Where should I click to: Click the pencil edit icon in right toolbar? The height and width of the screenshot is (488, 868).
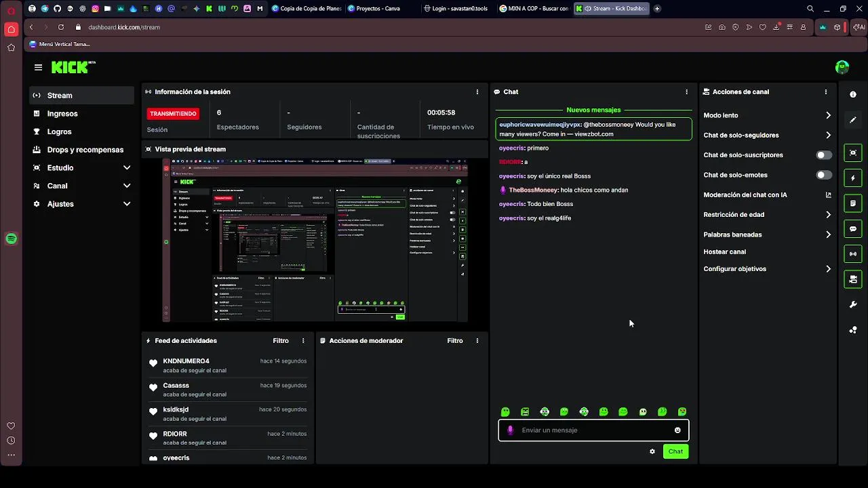point(853,120)
